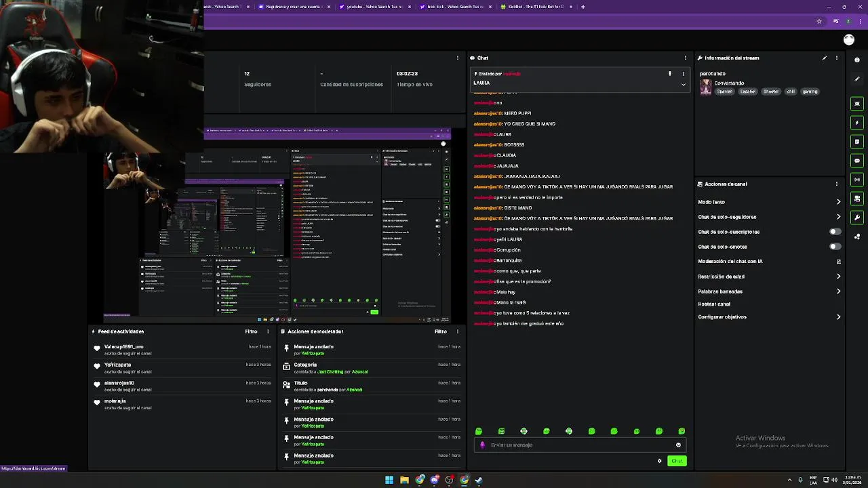Click the gaming stream tag

[810, 91]
